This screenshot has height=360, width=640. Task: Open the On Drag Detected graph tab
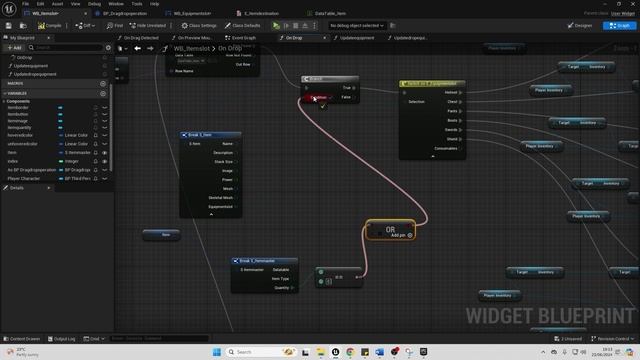(x=141, y=38)
